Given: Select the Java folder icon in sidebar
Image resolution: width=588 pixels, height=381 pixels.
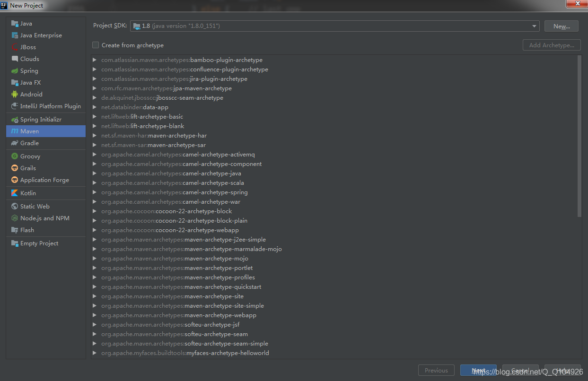Looking at the screenshot, I should (15, 24).
